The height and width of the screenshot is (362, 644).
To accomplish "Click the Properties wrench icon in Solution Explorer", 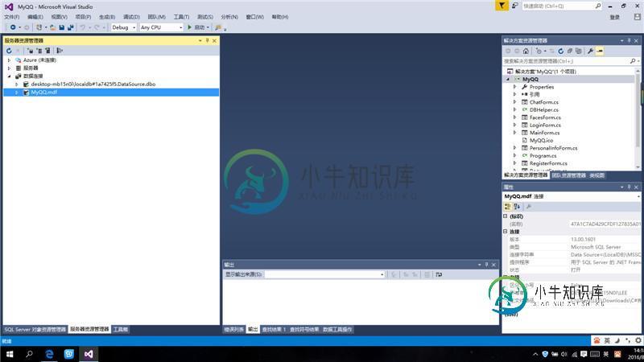I will point(590,51).
